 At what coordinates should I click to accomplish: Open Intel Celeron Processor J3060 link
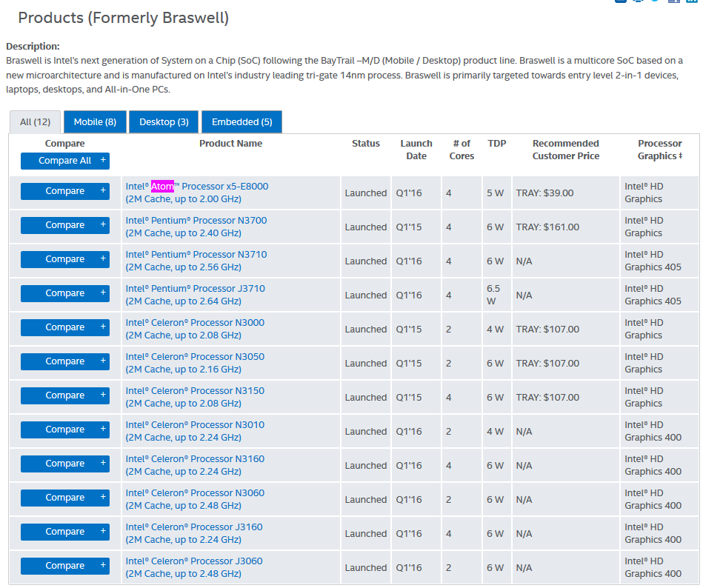(x=194, y=567)
